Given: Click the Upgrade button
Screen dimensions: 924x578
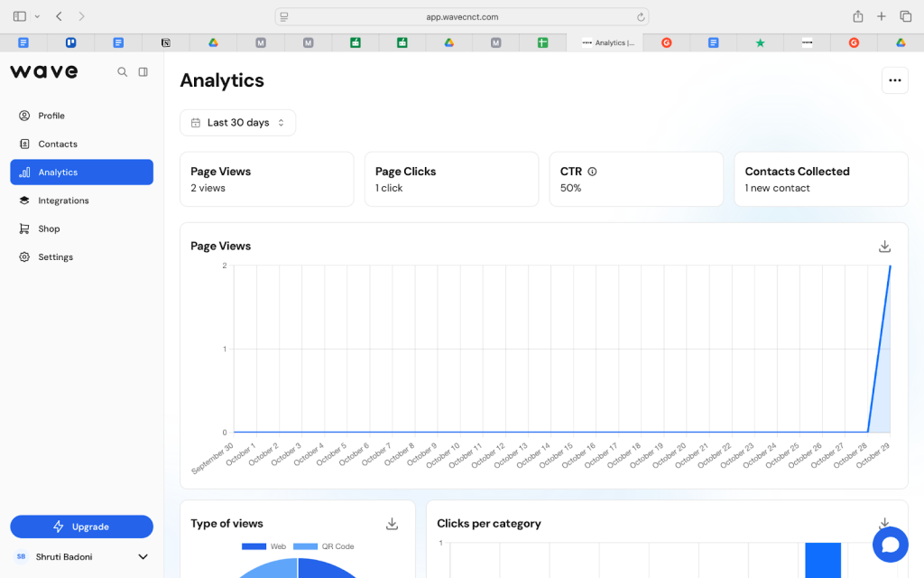Looking at the screenshot, I should (x=81, y=527).
